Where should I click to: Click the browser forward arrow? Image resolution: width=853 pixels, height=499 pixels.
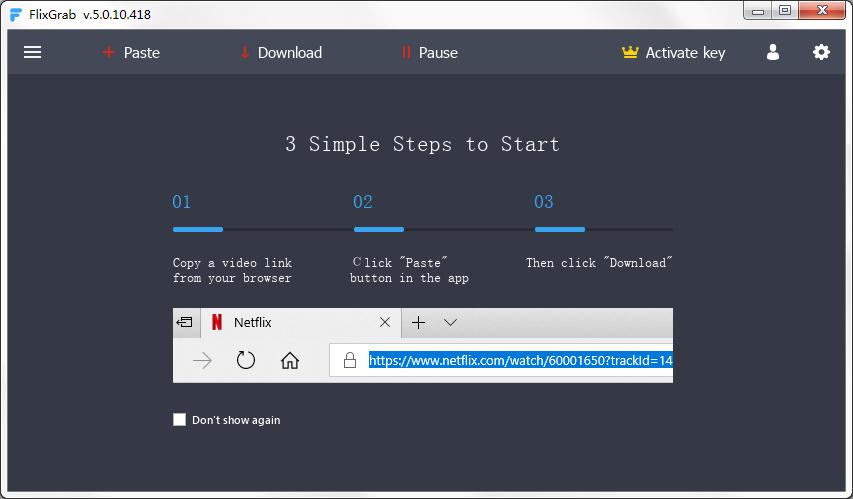click(x=202, y=360)
